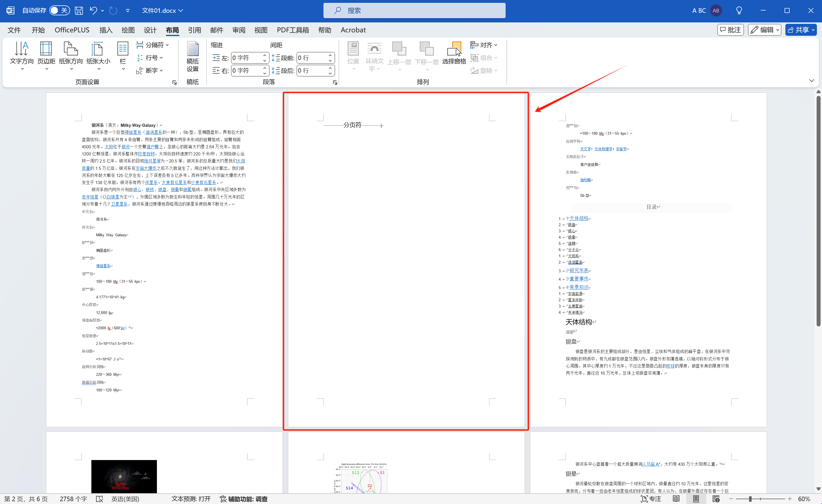This screenshot has width=822, height=504.
Task: Click the Undo icon in the title bar
Action: pos(93,10)
